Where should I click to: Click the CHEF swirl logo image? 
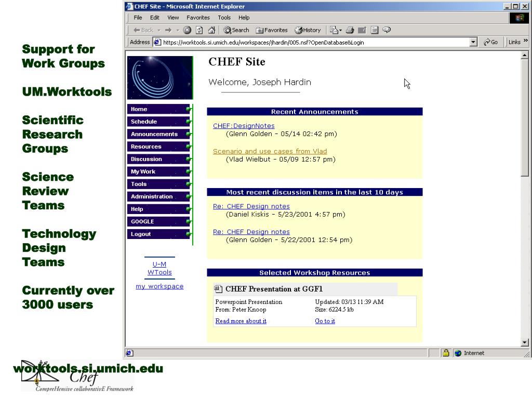click(x=160, y=78)
